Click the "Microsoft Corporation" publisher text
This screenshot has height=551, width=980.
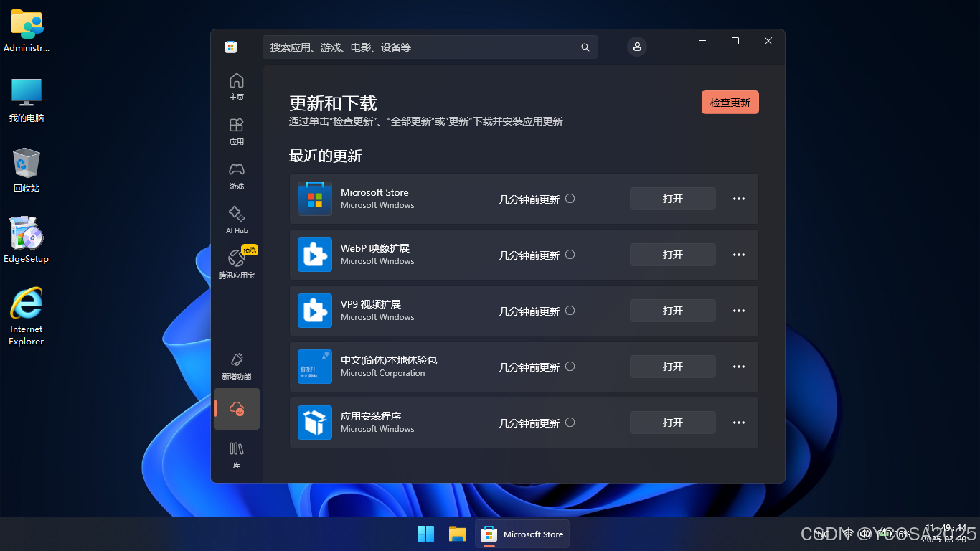pyautogui.click(x=383, y=373)
